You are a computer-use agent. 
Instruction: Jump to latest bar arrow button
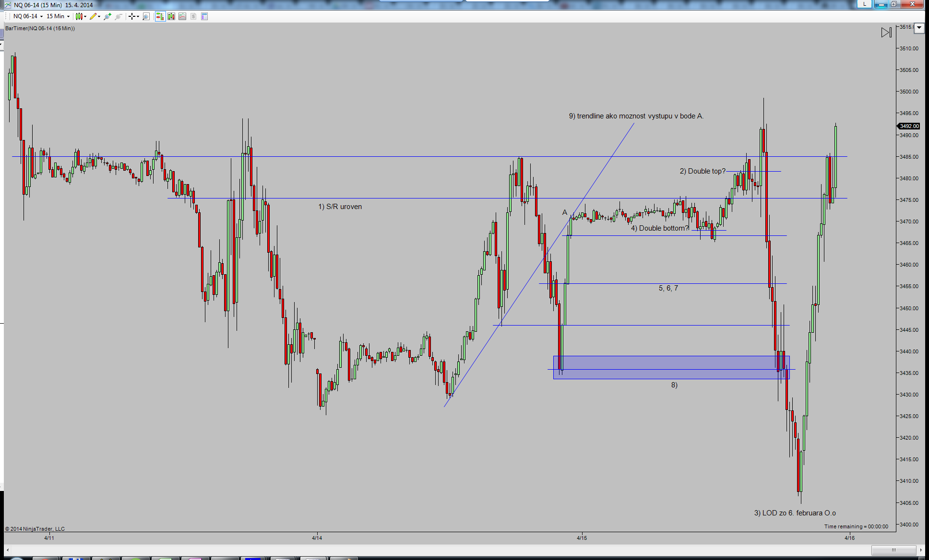[x=886, y=32]
